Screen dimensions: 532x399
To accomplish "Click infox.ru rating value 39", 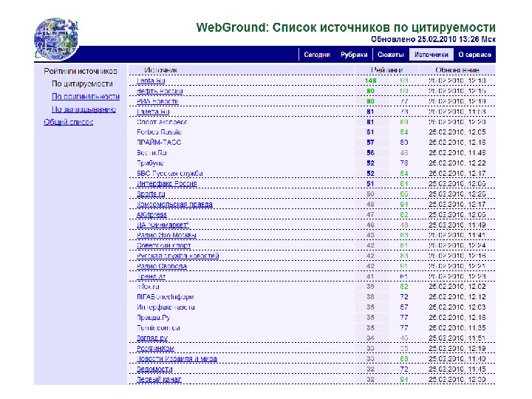I will [x=370, y=287].
